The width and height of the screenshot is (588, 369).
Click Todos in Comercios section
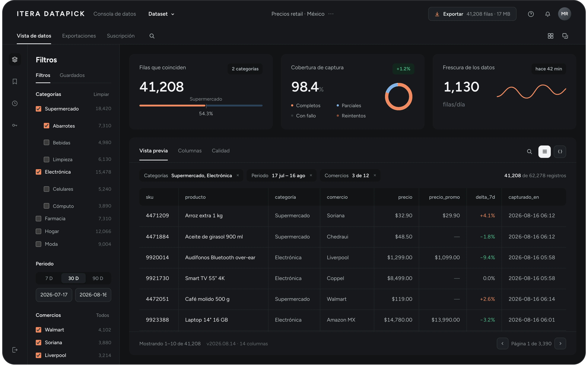[102, 315]
